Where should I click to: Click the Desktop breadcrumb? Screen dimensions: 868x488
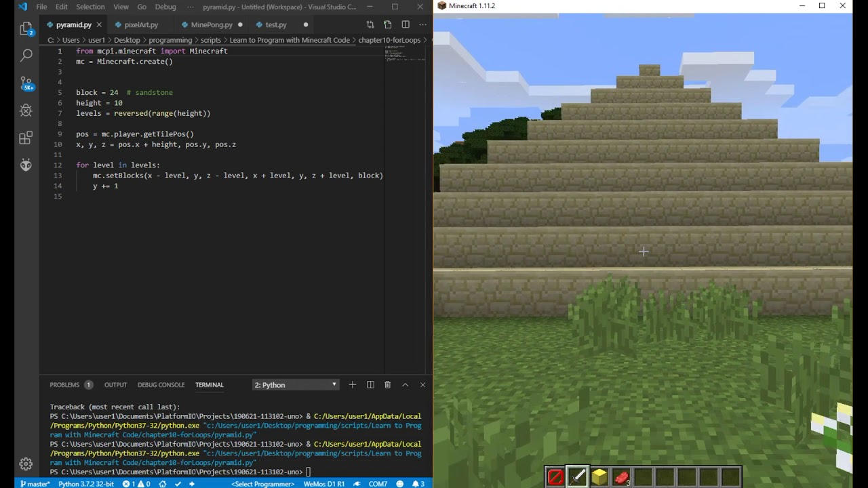[127, 40]
